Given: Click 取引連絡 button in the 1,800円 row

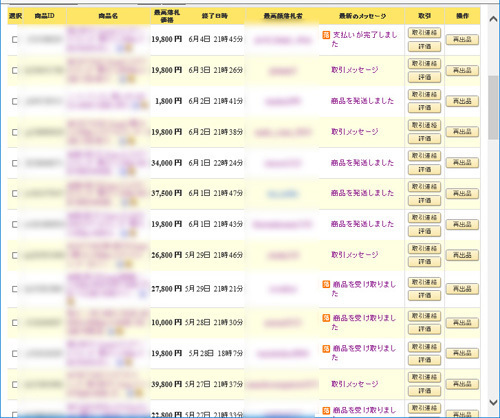Looking at the screenshot, I should coord(424,95).
